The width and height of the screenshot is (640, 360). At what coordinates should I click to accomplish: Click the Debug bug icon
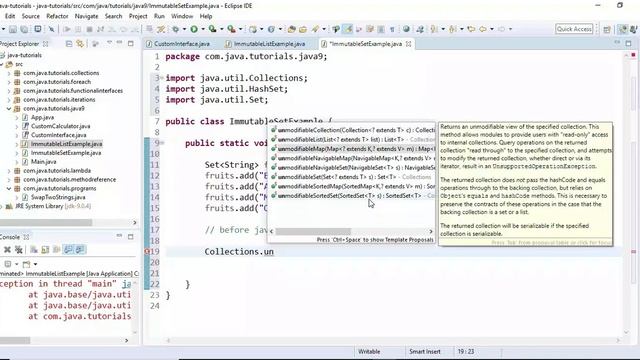[176, 29]
